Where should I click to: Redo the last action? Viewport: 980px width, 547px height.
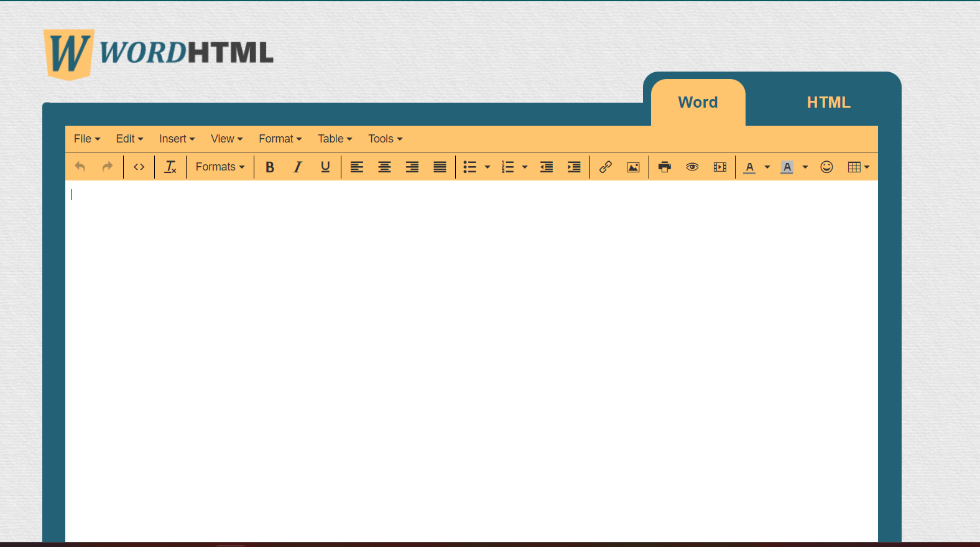(108, 167)
